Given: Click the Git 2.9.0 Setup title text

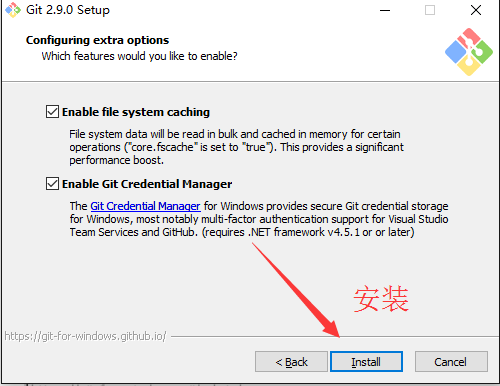Looking at the screenshot, I should click(x=68, y=10).
